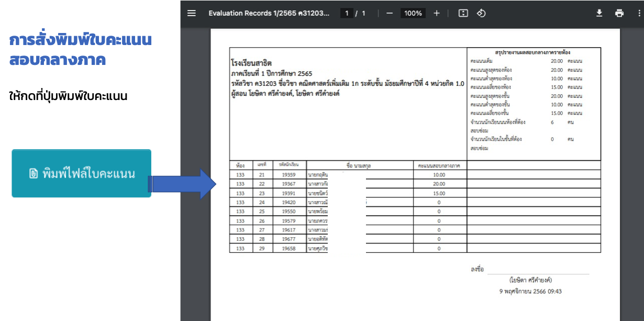Rotate the PDF document counterclockwise

(x=482, y=13)
